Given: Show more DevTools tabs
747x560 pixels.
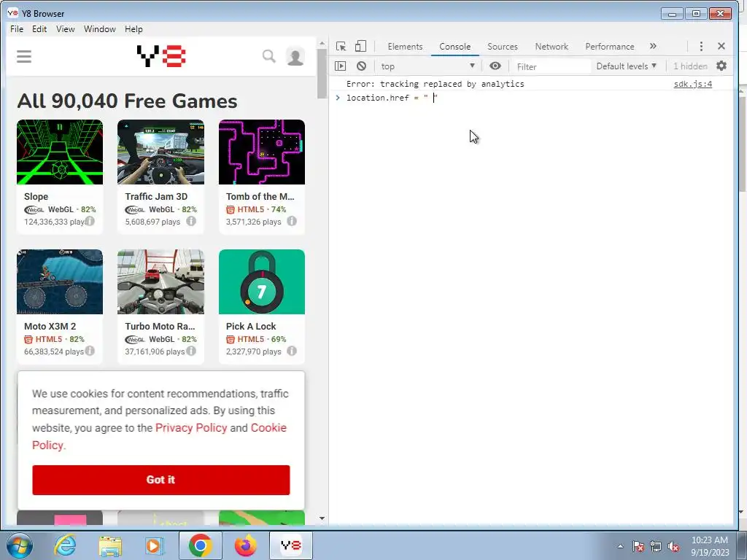Looking at the screenshot, I should [653, 46].
